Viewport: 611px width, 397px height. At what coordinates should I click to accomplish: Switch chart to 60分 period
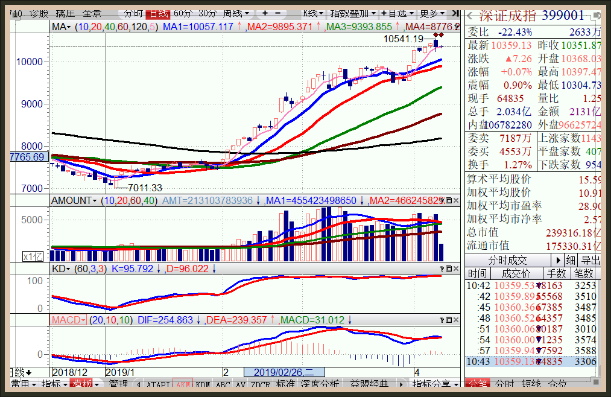pos(182,14)
